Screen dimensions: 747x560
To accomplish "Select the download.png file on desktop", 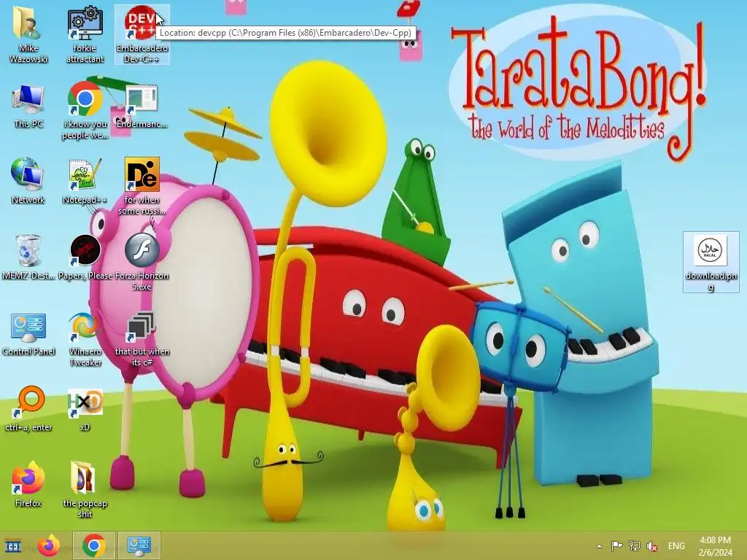I will (x=711, y=262).
